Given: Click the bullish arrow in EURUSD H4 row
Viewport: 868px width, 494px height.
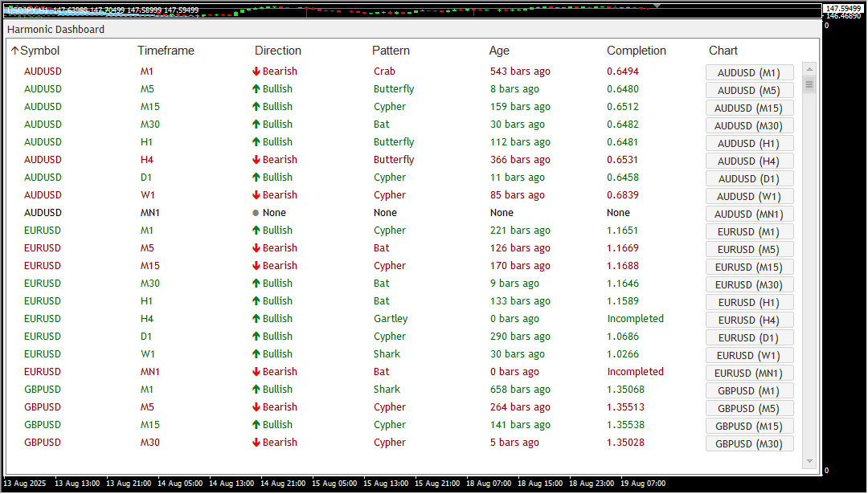Looking at the screenshot, I should pos(256,319).
